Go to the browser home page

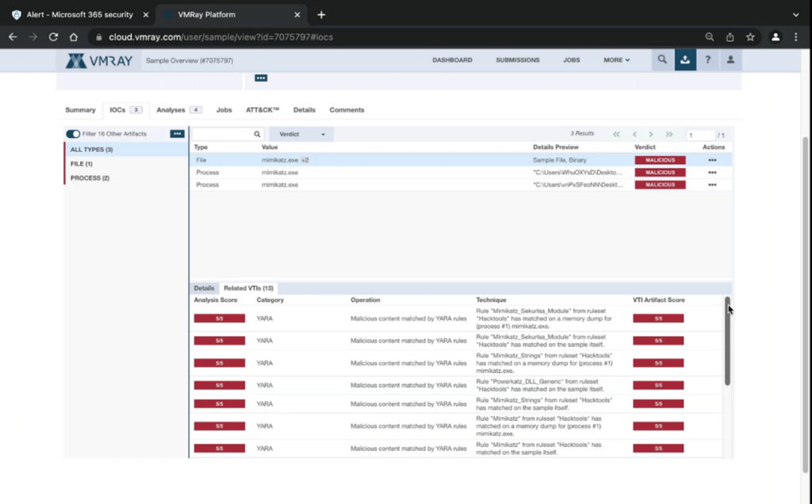pos(74,36)
